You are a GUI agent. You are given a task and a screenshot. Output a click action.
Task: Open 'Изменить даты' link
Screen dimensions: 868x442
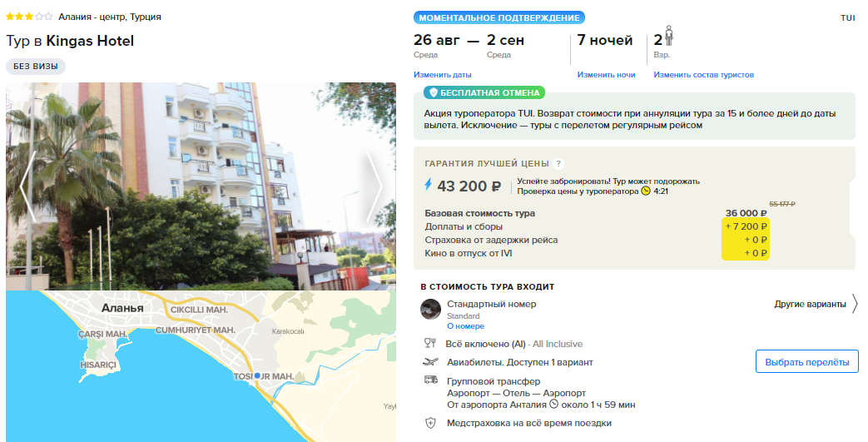[x=442, y=75]
